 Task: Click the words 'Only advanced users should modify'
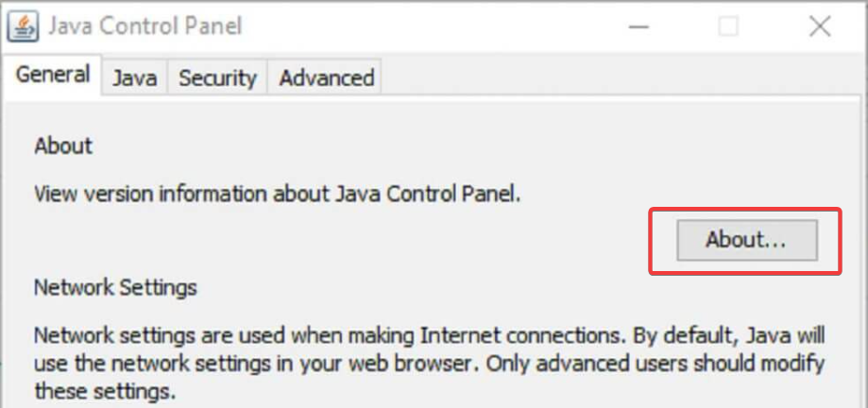(x=681, y=364)
